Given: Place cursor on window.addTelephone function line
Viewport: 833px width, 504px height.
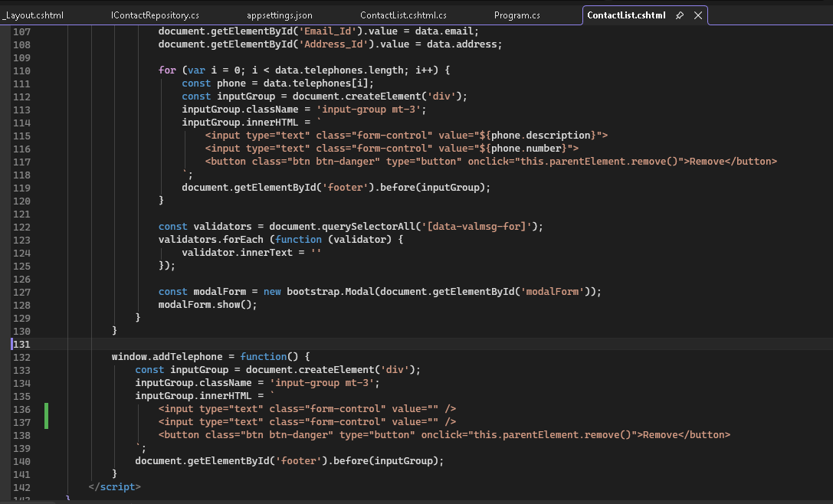Looking at the screenshot, I should coord(211,357).
